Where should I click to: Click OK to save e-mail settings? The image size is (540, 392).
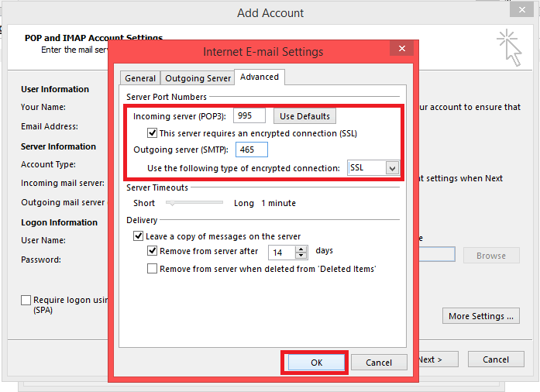[x=315, y=363]
